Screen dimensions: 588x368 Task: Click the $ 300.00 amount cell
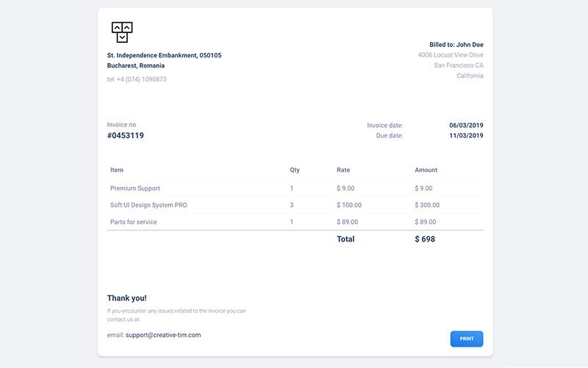[x=427, y=205]
